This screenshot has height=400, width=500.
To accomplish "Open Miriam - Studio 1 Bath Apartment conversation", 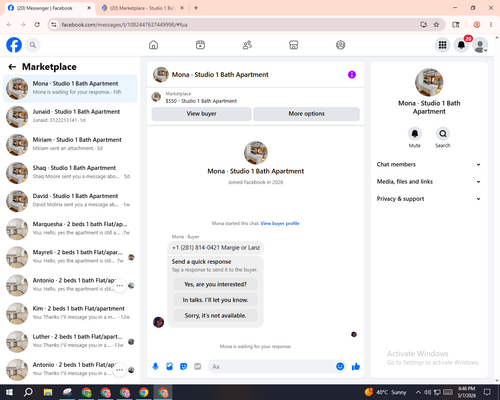I will [x=70, y=144].
